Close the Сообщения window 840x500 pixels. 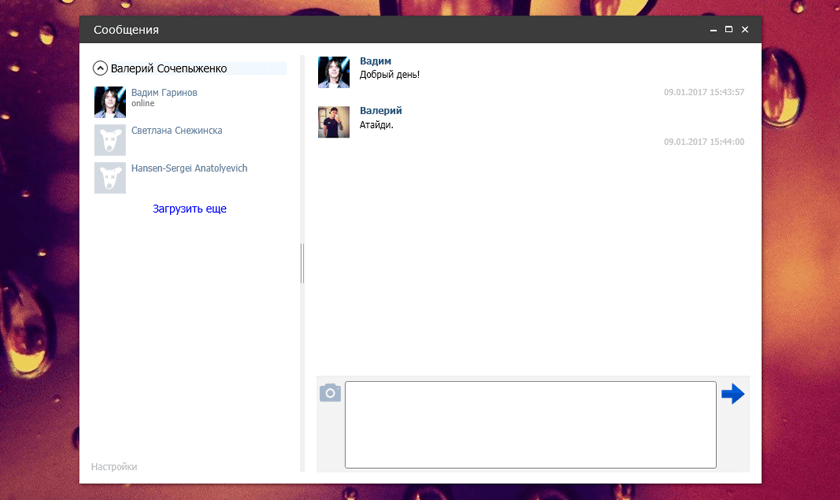745,29
